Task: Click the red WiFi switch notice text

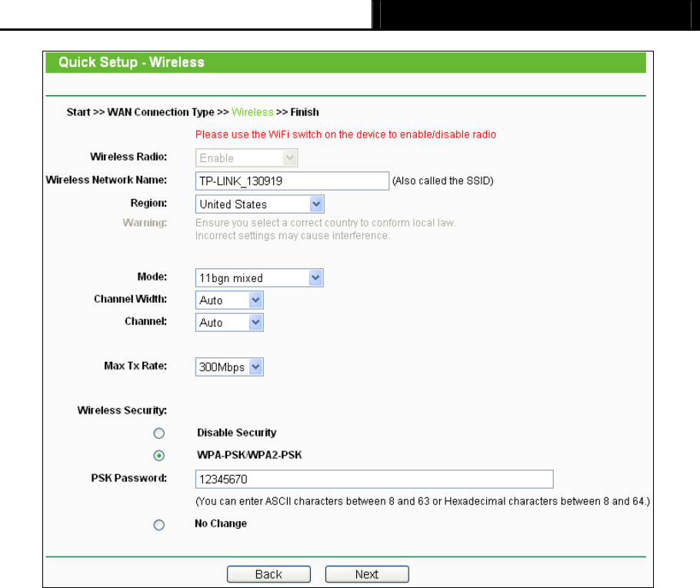Action: [x=345, y=135]
